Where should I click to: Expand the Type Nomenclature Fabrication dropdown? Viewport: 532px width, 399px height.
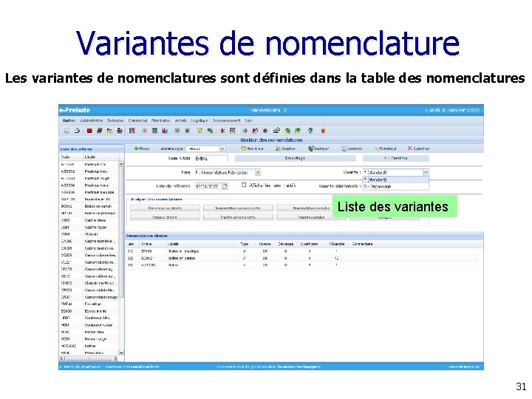pos(258,172)
